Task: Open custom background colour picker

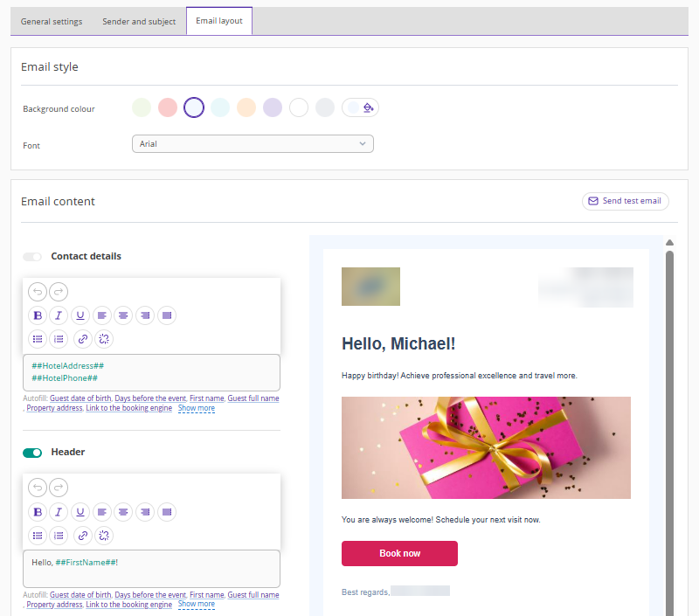Action: 360,107
